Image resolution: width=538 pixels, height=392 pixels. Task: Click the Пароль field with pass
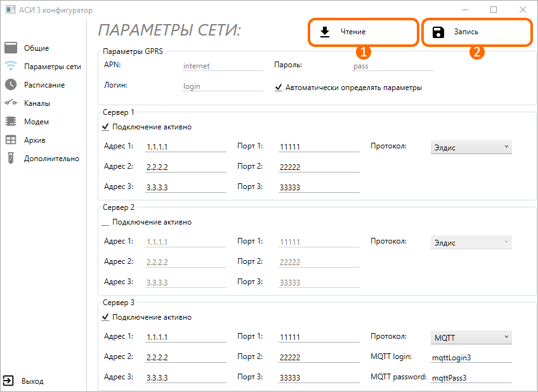pos(393,66)
